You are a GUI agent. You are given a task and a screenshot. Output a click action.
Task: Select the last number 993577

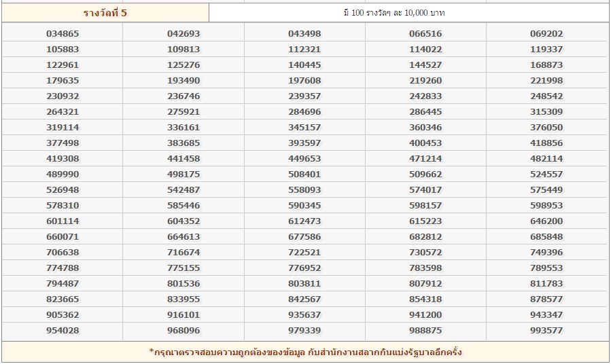point(546,331)
